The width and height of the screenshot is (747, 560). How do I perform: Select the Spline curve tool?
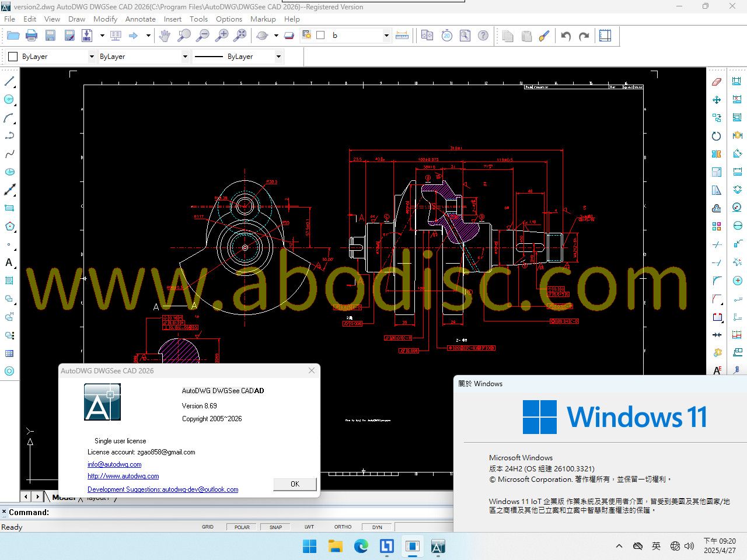[9, 154]
